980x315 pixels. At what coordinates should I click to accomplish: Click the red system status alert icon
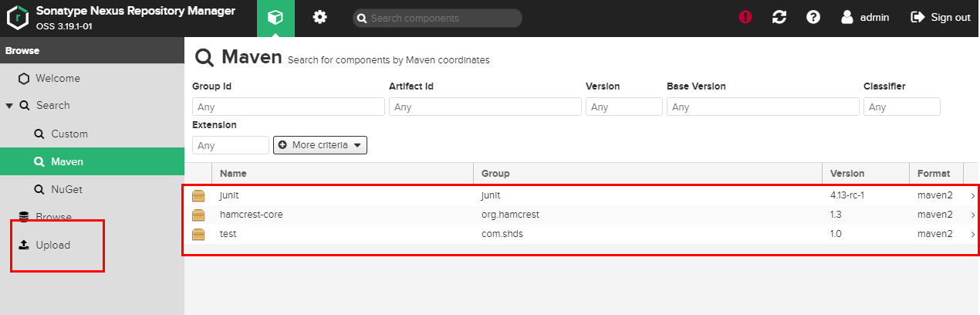click(x=745, y=17)
